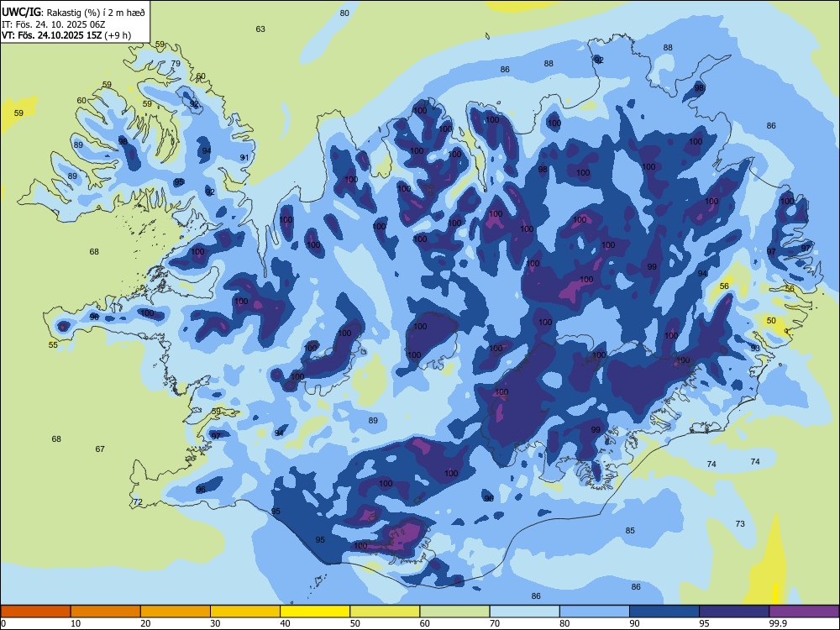
Task: Select the 63 humidity value over the northern sea
Action: tap(260, 29)
